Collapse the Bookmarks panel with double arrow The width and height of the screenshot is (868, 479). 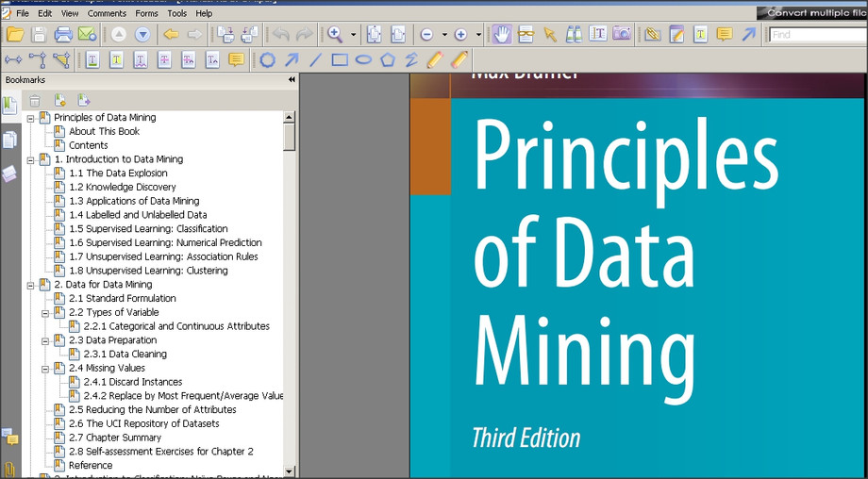[292, 80]
